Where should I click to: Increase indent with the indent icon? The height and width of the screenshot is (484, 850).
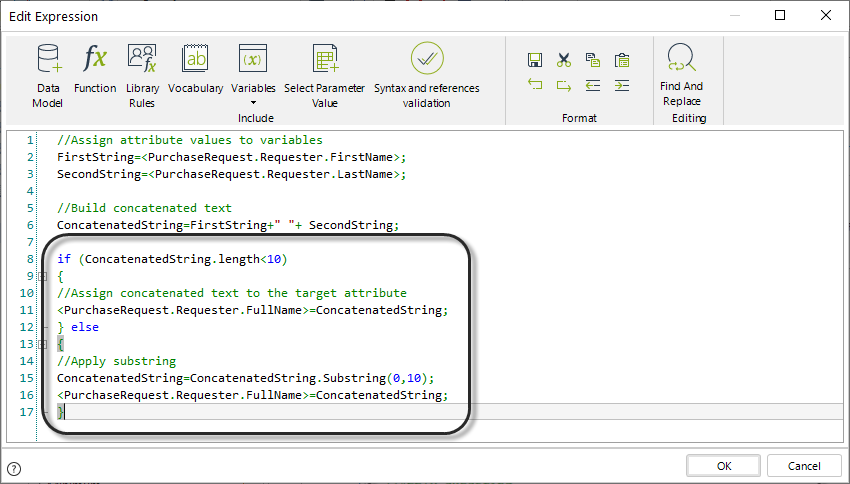pyautogui.click(x=622, y=85)
